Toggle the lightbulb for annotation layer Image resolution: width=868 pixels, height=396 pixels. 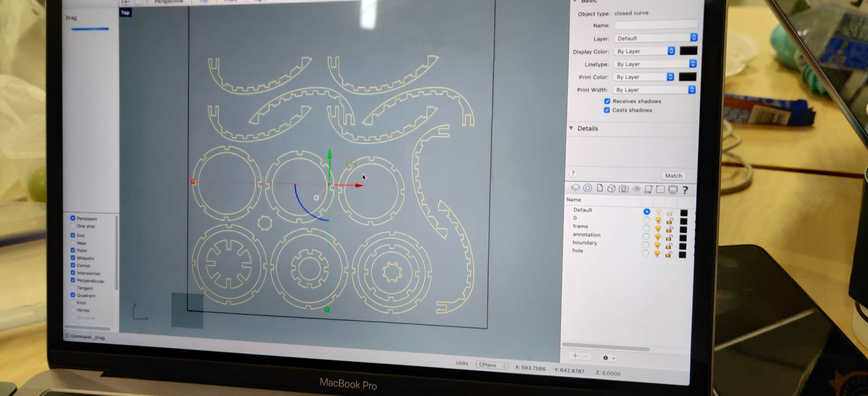click(x=658, y=237)
